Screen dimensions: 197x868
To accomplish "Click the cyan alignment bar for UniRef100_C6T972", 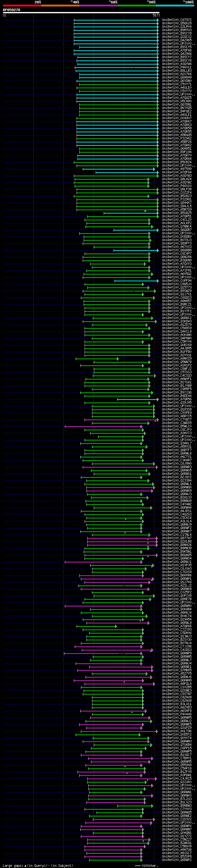I will click(x=116, y=20).
